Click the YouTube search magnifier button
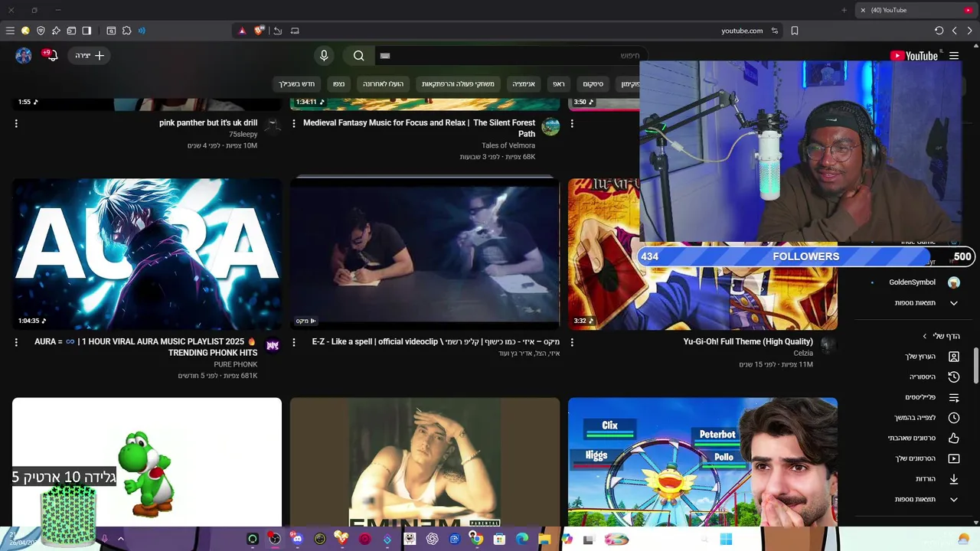Viewport: 980px width, 551px height. [358, 55]
